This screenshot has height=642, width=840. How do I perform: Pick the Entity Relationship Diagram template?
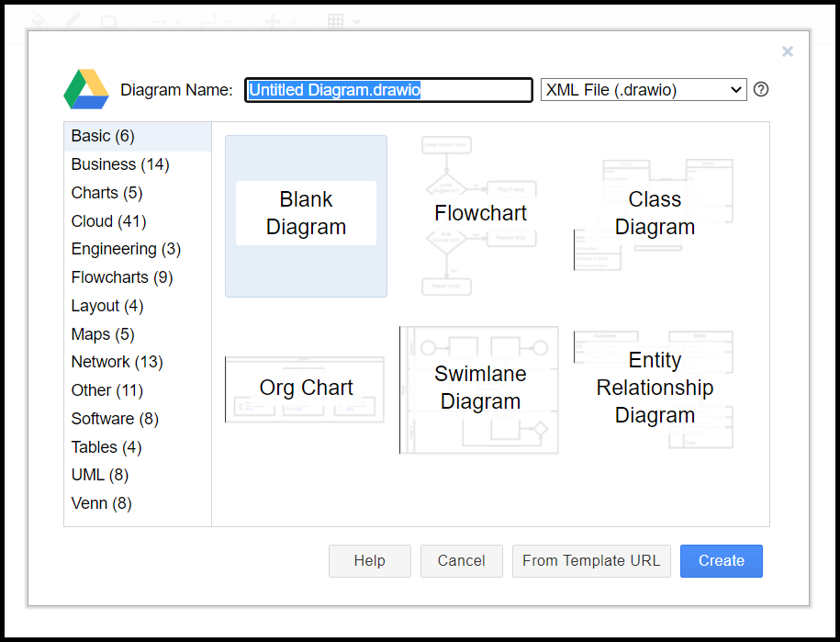coord(655,389)
